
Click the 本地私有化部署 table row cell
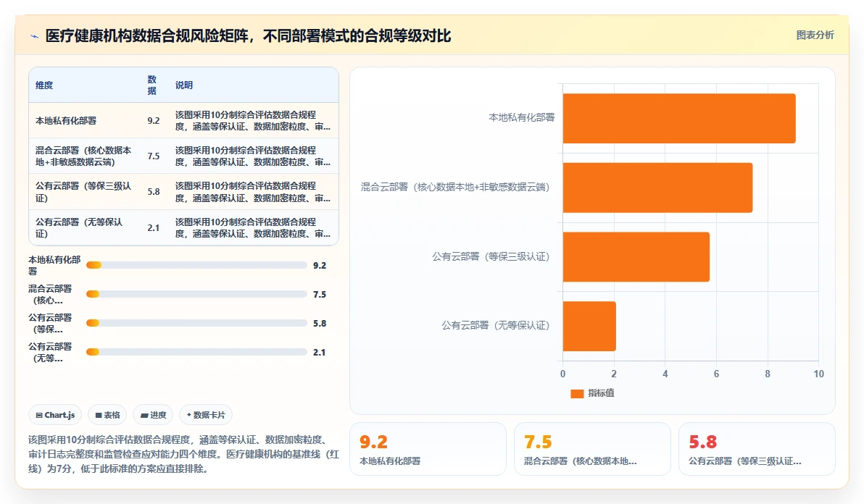pos(66,120)
